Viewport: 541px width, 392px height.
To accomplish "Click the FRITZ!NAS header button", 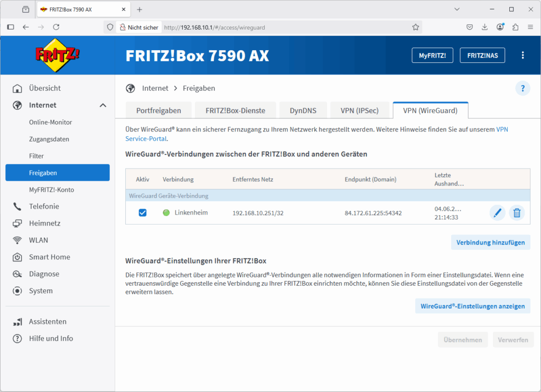I will pos(482,55).
